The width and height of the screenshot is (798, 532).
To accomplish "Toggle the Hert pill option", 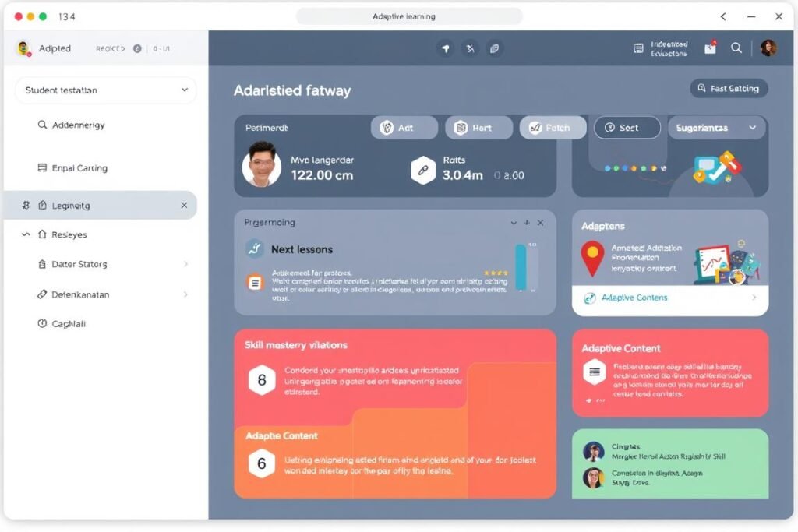I will click(x=478, y=128).
